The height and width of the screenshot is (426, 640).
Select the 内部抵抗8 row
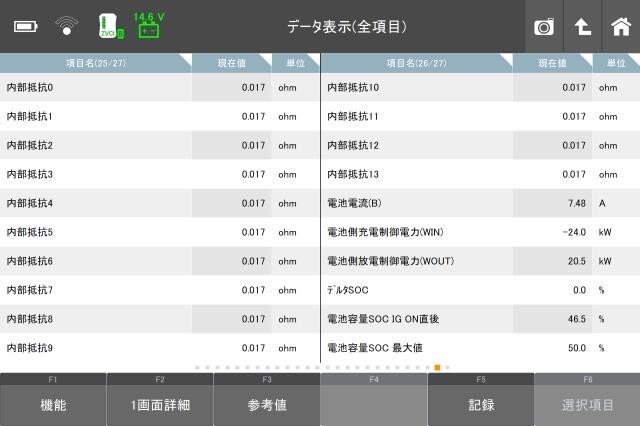[x=160, y=319]
